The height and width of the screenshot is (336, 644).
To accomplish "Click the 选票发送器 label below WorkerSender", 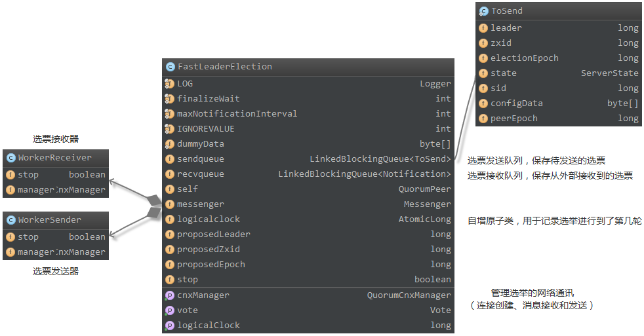I will (56, 271).
